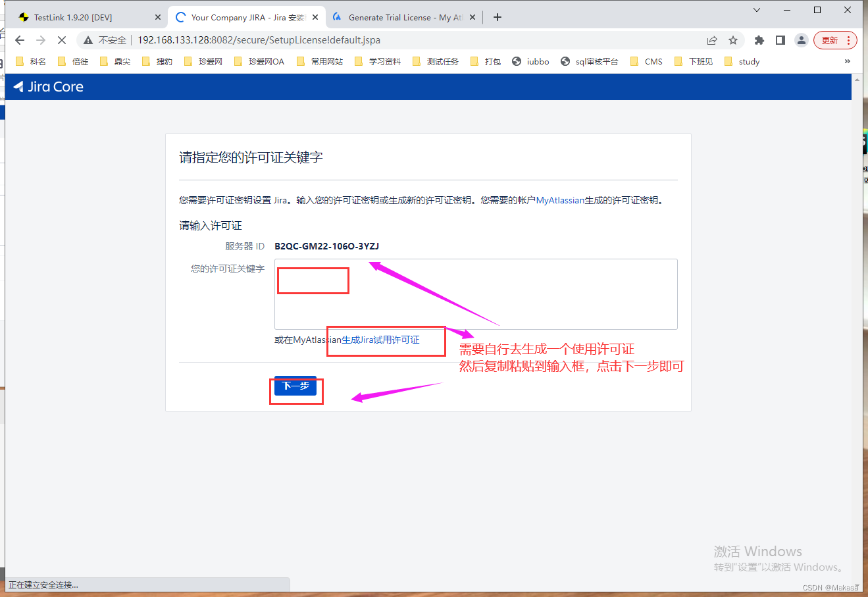This screenshot has width=868, height=597.
Task: Switch to the TestLink 1.9.20 tab
Action: pos(89,17)
